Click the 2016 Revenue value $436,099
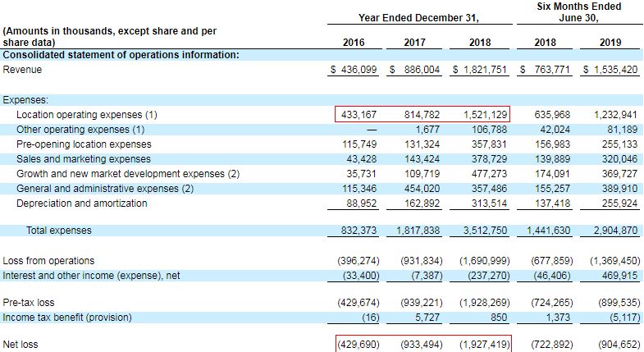Screen dimensions: 644x352 [x=354, y=71]
